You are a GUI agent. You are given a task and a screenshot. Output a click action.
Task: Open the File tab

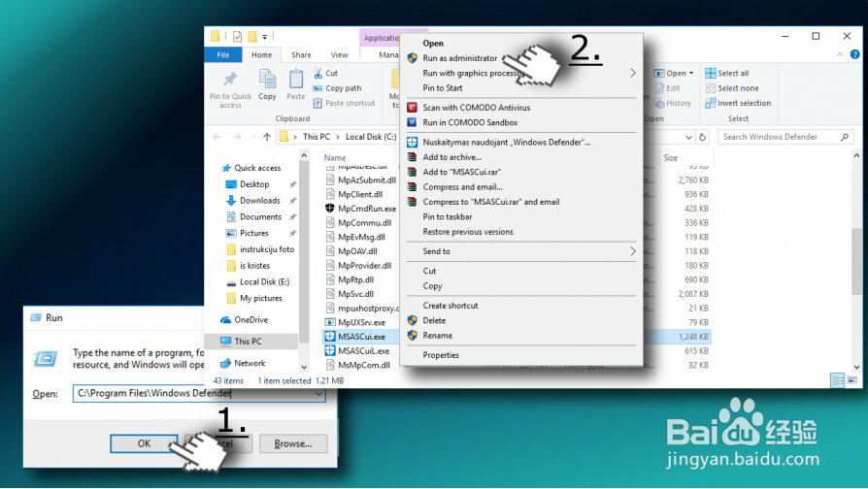point(223,54)
